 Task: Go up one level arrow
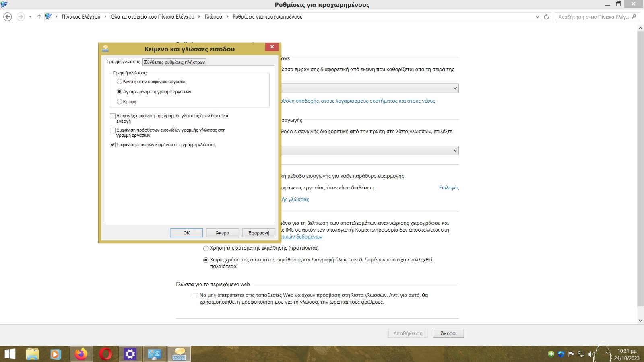coord(39,17)
